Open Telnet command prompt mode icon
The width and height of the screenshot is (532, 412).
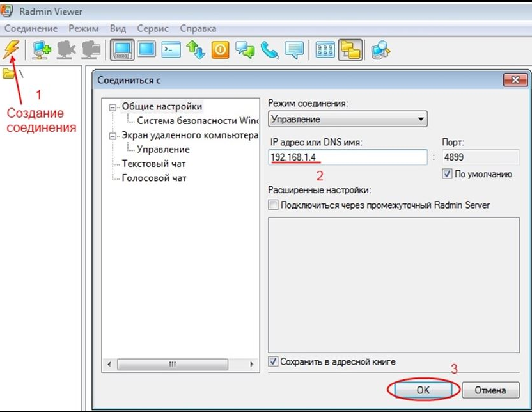click(171, 49)
